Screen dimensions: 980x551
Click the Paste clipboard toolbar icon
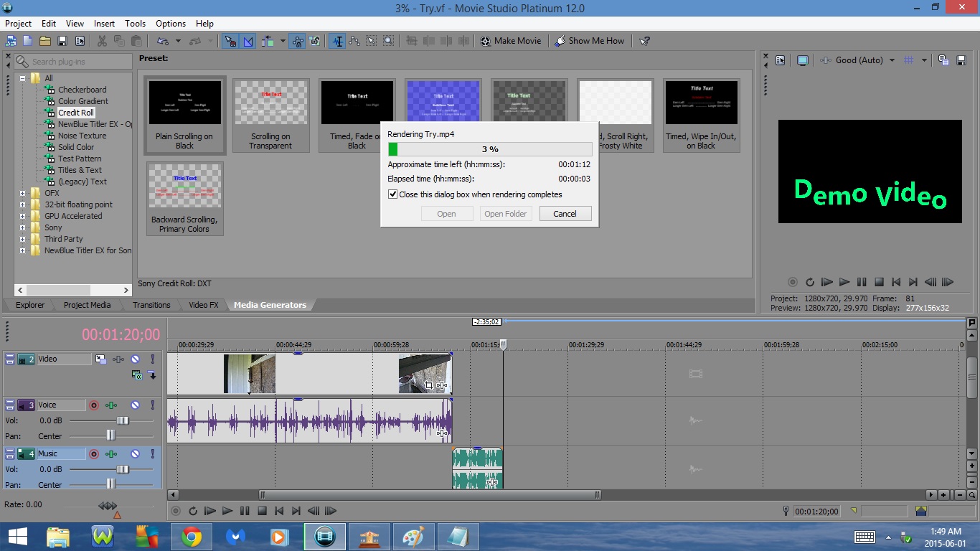coord(136,41)
